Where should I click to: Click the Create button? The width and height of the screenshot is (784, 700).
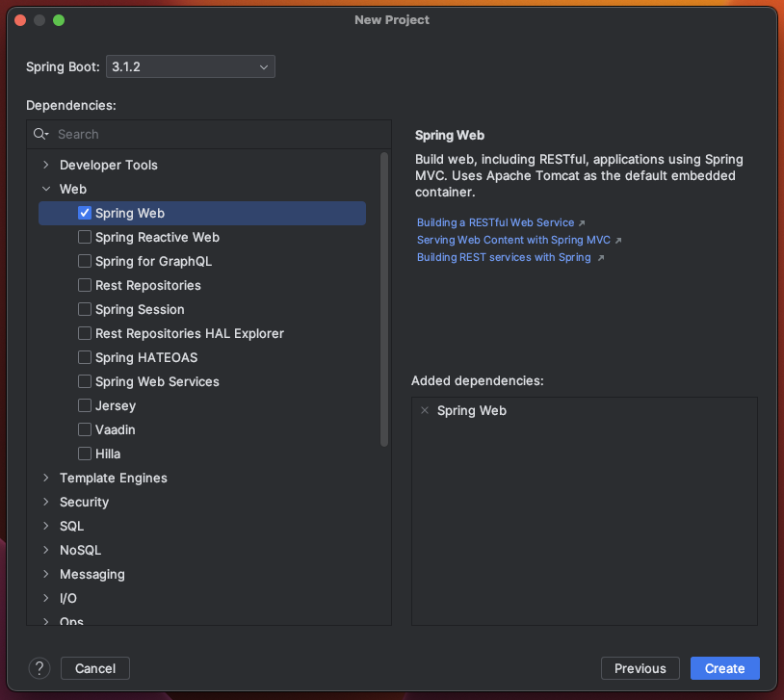pyautogui.click(x=724, y=668)
